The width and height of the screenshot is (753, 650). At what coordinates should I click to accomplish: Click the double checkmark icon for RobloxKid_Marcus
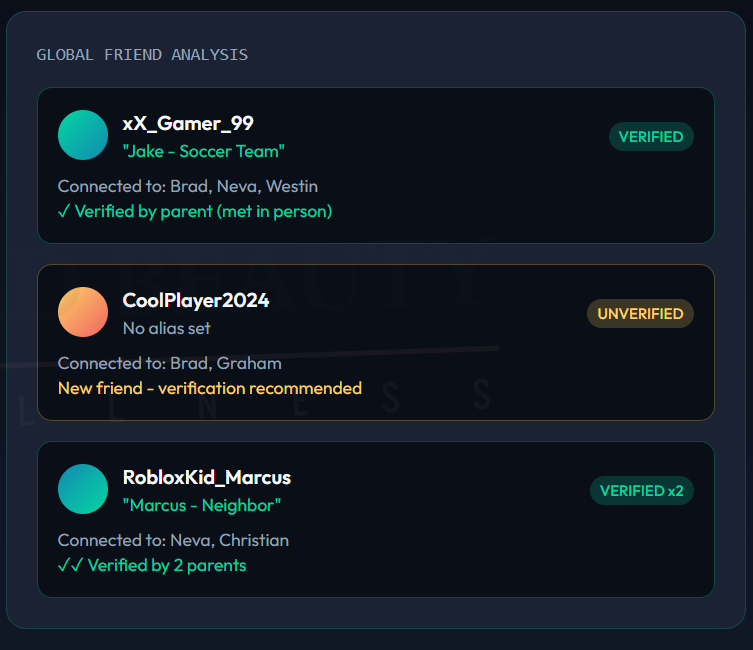click(x=70, y=565)
